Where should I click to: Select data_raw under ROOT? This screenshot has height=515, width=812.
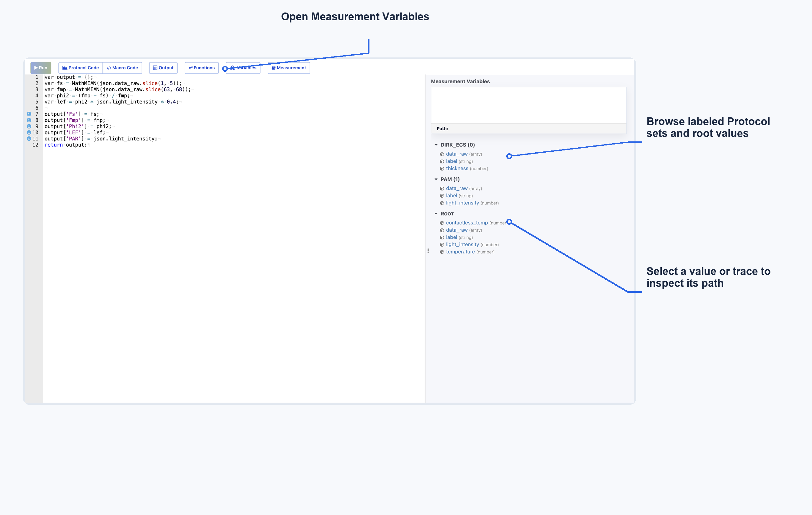coord(457,230)
